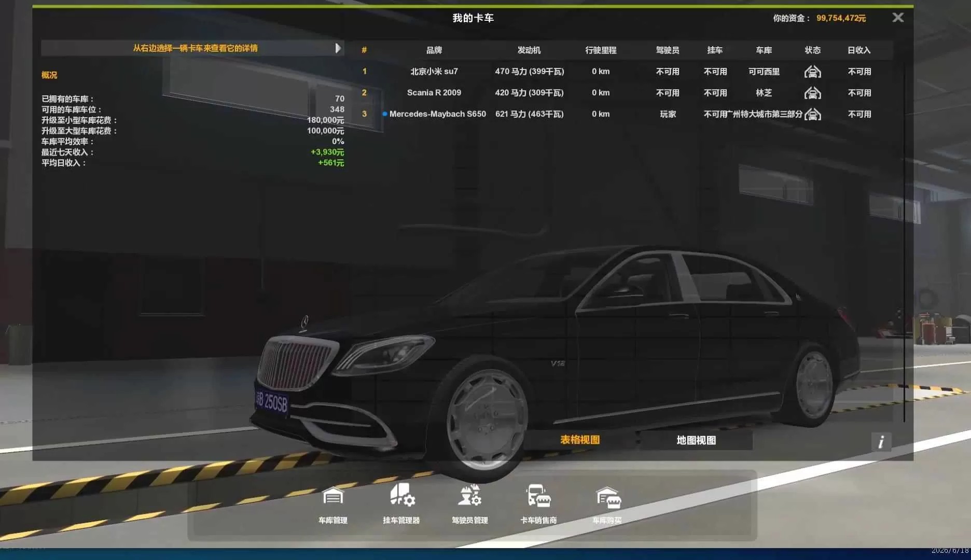Click the funds amount 99,754,472元

tap(841, 18)
